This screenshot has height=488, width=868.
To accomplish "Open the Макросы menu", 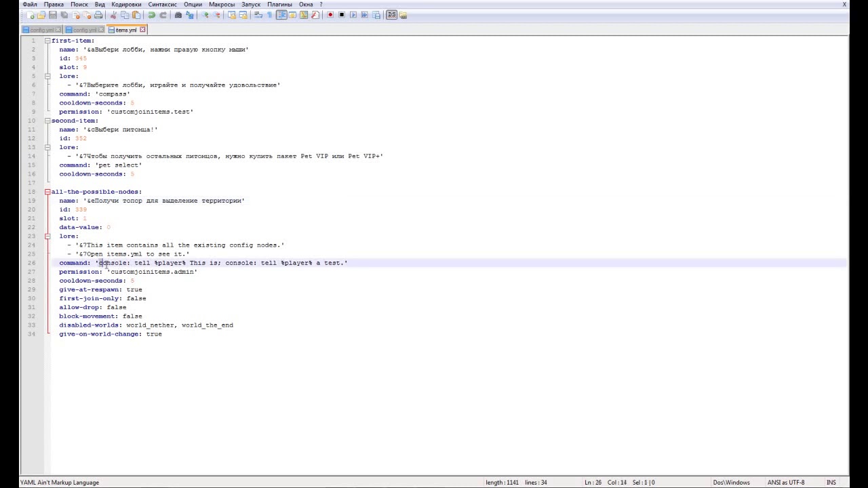I will pyautogui.click(x=222, y=4).
